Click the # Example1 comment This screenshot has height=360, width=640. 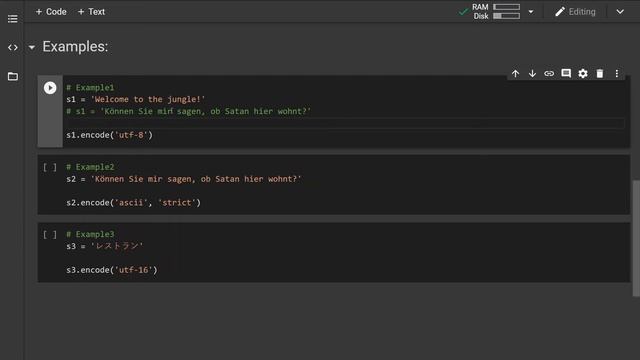[x=90, y=88]
